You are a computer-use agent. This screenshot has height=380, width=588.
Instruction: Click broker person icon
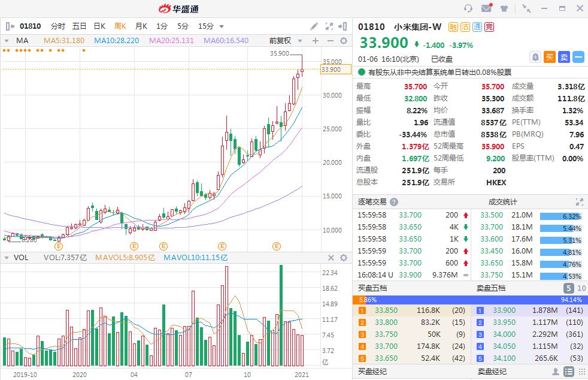(x=556, y=372)
